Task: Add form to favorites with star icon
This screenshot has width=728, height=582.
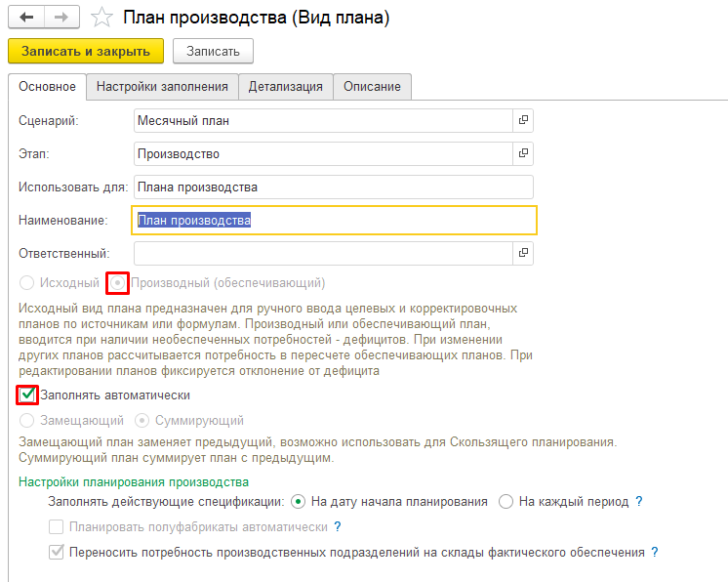Action: (100, 17)
